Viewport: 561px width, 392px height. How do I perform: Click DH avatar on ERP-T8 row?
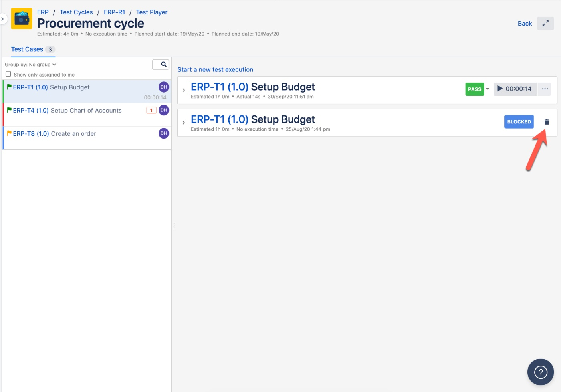point(164,133)
